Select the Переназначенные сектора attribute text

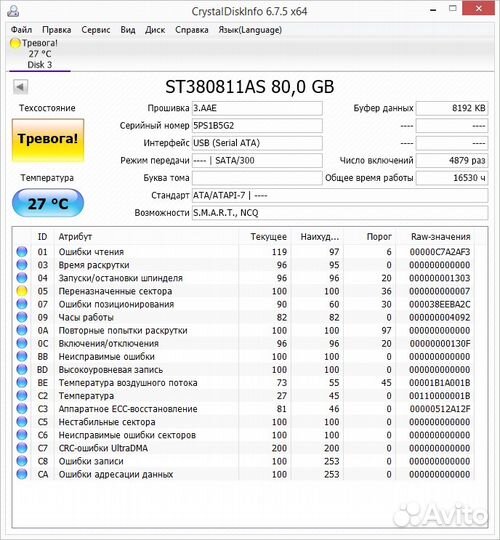[x=115, y=291]
